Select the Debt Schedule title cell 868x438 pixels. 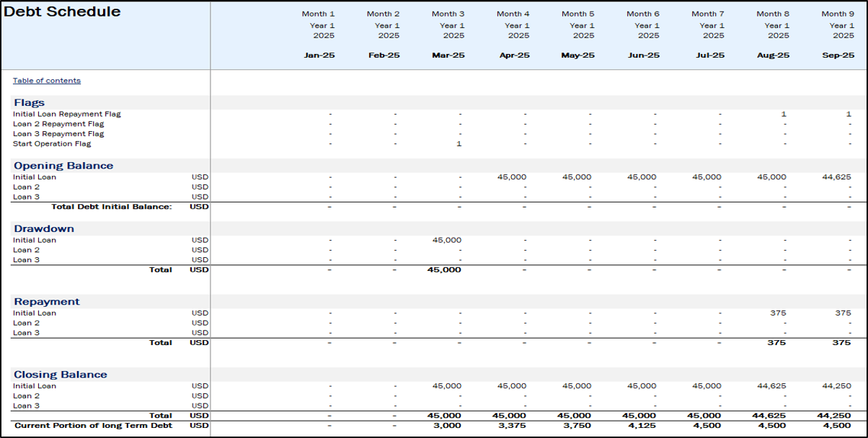tap(63, 12)
